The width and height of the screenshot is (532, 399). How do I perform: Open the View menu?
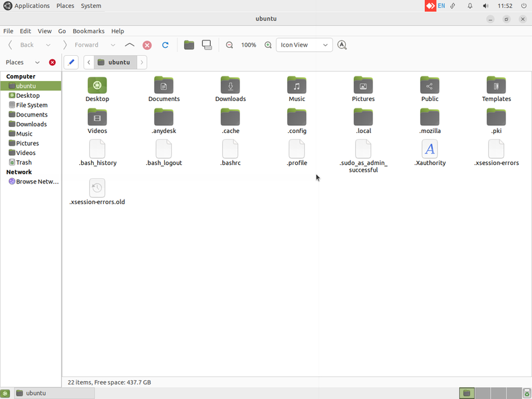click(45, 31)
